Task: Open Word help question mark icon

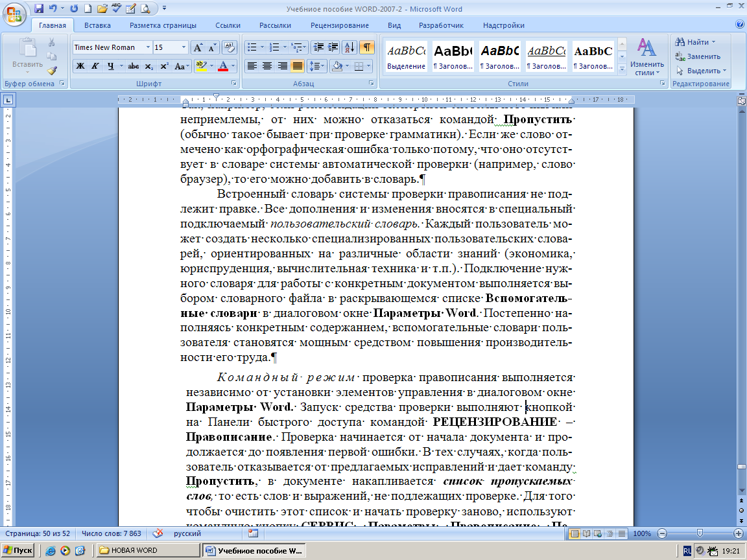Action: click(x=740, y=24)
